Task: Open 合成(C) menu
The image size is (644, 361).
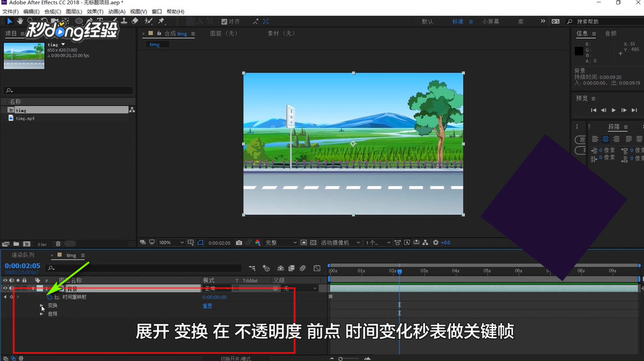Action: coord(53,11)
